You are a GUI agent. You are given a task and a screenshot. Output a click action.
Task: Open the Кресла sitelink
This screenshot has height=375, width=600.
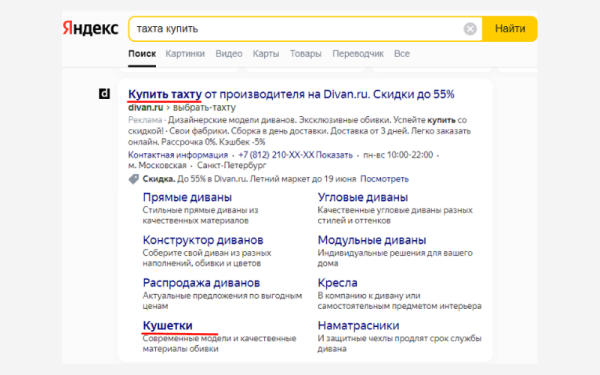[x=338, y=283]
